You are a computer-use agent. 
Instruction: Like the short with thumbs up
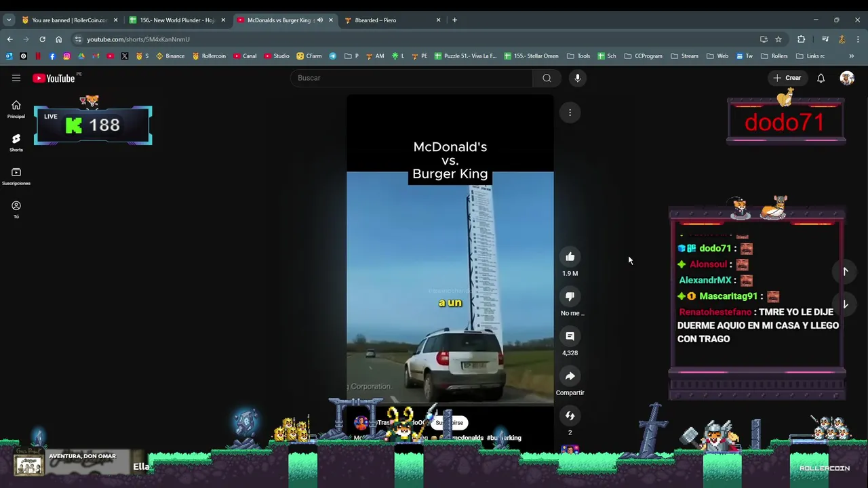point(570,257)
